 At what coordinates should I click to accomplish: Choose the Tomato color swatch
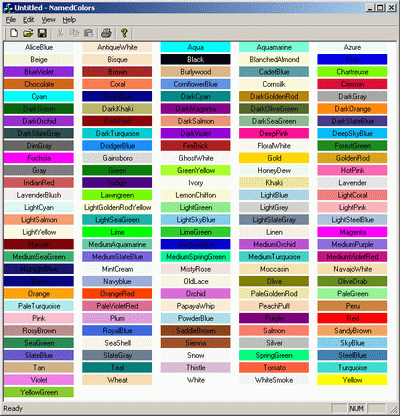(x=274, y=368)
